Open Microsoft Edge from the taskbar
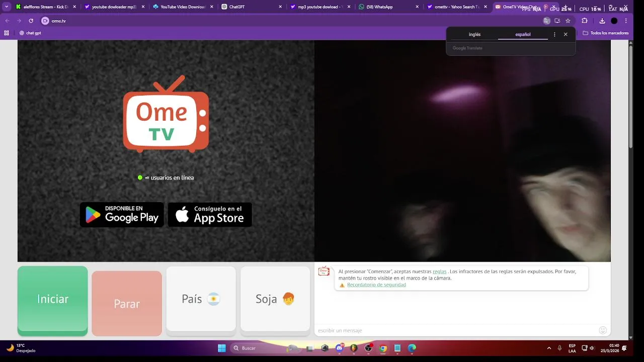 412,348
